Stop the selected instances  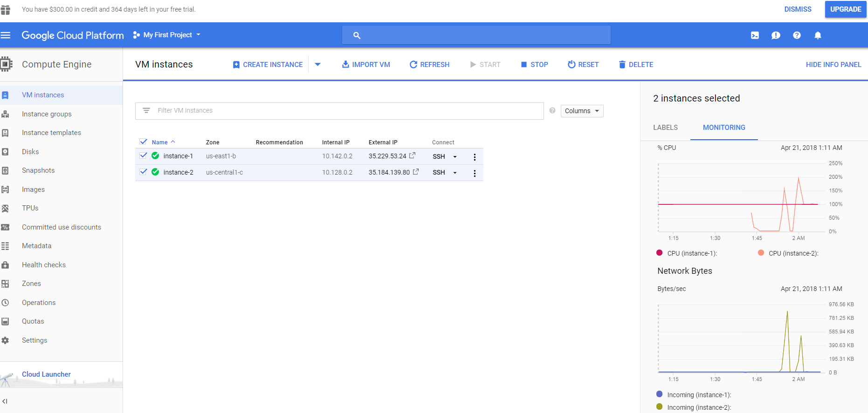(x=534, y=65)
